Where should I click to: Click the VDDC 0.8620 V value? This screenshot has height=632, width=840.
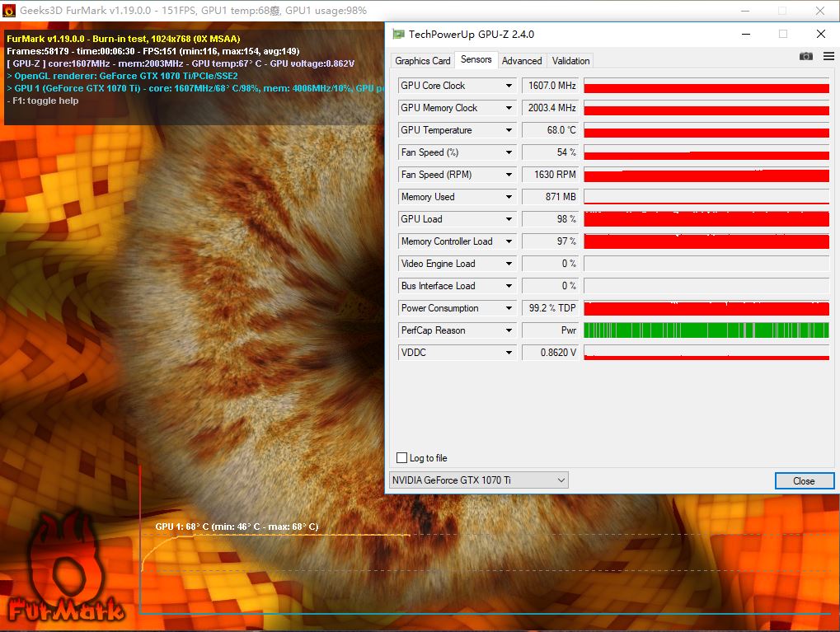(x=550, y=353)
